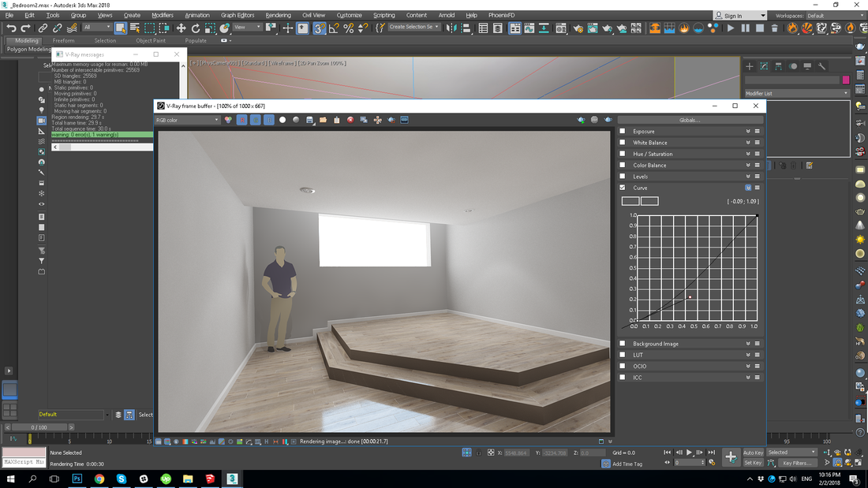
Task: Expand the Levels rollout
Action: (x=747, y=177)
